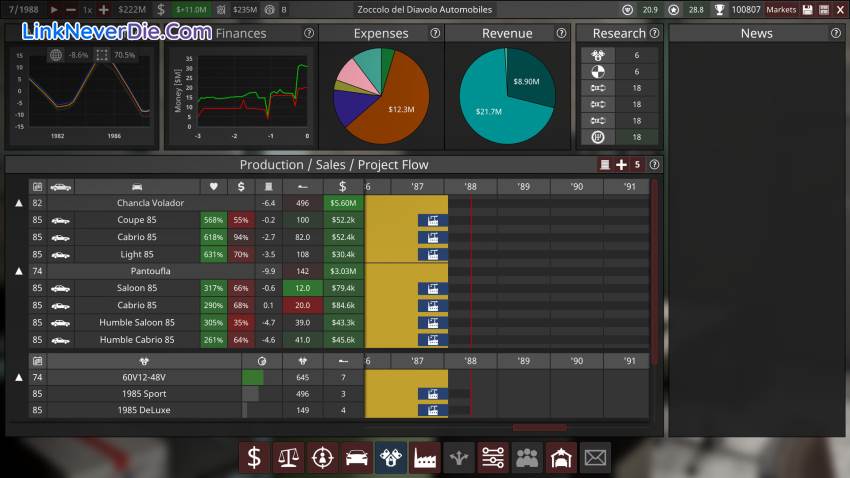Click Coupe 85 factory marker on timeline
This screenshot has height=478, width=850.
(x=432, y=220)
